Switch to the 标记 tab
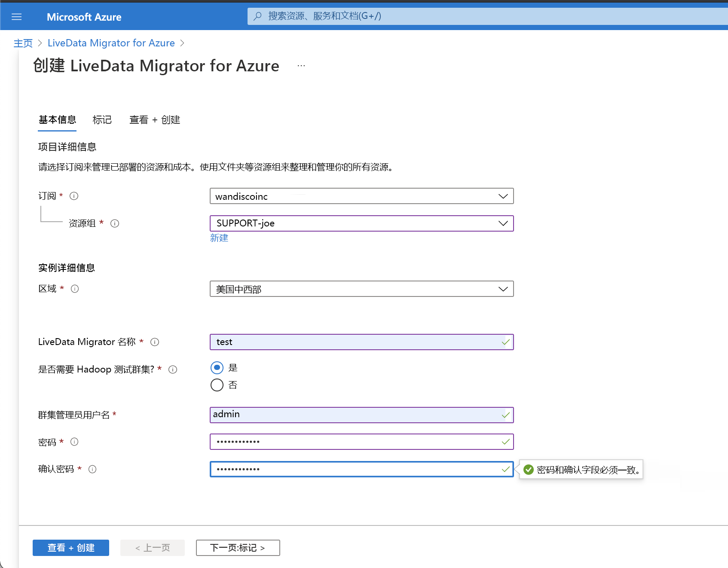This screenshot has width=728, height=568. [x=102, y=120]
